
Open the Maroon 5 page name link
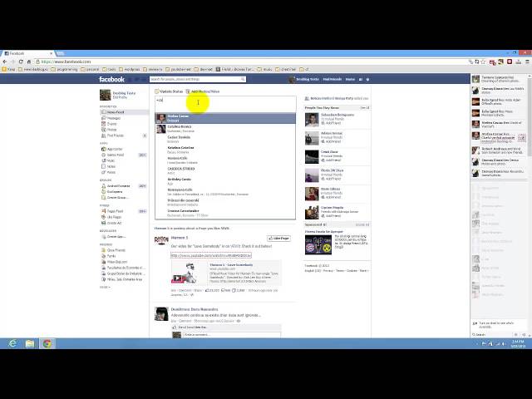(180, 238)
